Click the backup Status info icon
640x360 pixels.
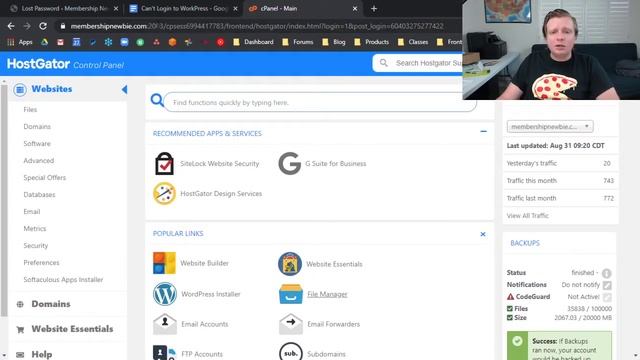[606, 273]
